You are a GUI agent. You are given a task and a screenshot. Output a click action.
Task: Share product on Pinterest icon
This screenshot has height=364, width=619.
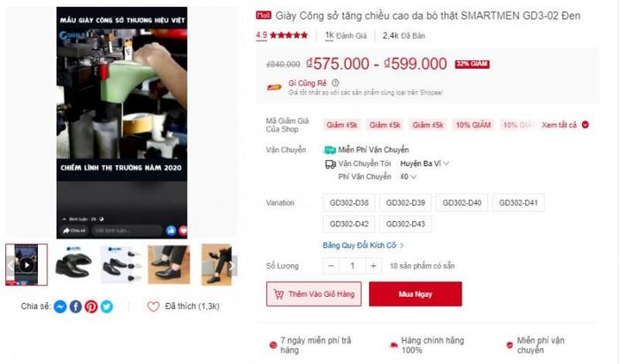point(91,307)
